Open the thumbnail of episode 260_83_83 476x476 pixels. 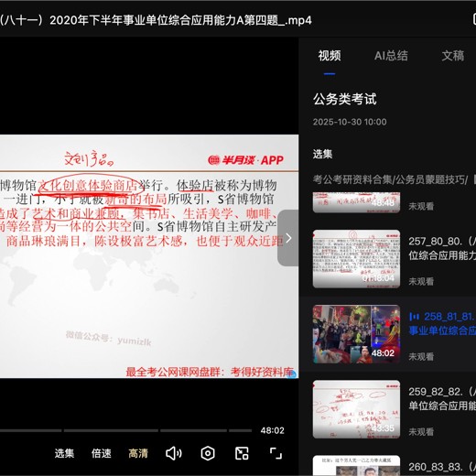tap(356, 466)
